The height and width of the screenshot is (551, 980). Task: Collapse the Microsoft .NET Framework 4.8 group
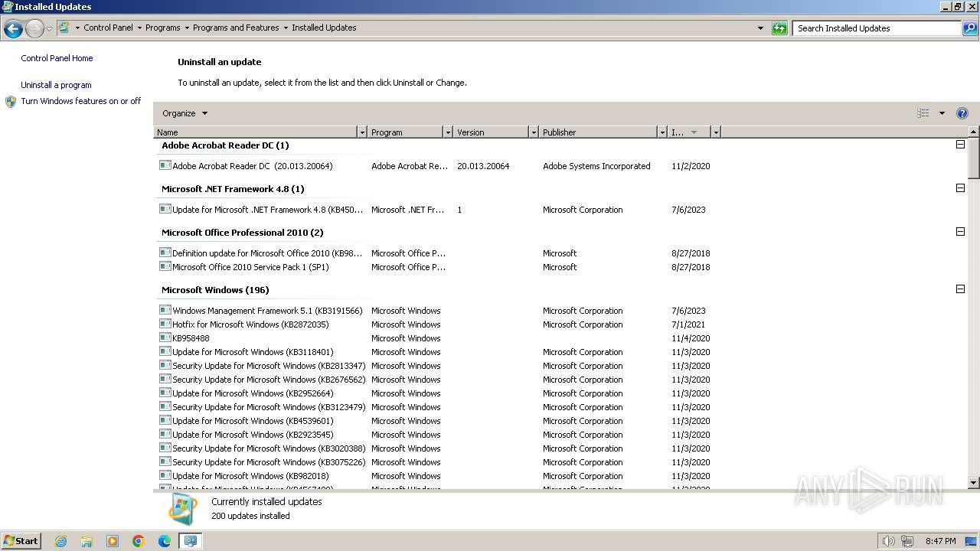click(x=960, y=188)
